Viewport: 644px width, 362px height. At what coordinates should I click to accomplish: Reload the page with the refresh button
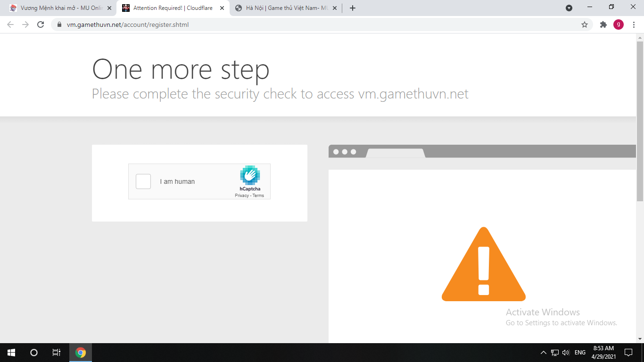pyautogui.click(x=41, y=25)
